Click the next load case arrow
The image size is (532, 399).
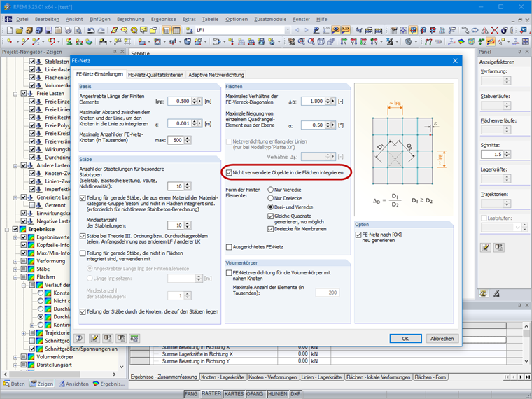[307, 30]
